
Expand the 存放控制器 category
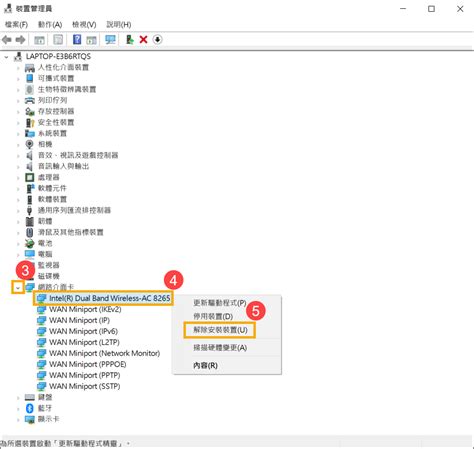click(18, 112)
